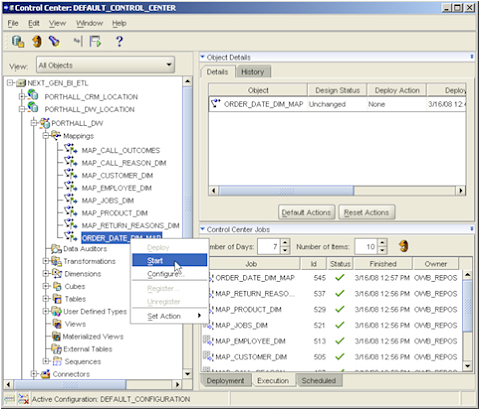This screenshot has height=410, width=480.
Task: Click job icon next to MAP_EMPLOYEE_DIM job
Action: (x=208, y=340)
